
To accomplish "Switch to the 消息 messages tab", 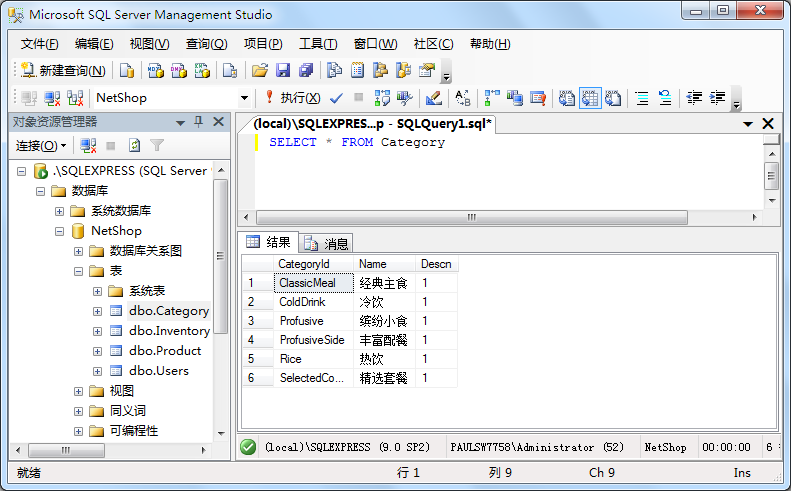I will (326, 244).
